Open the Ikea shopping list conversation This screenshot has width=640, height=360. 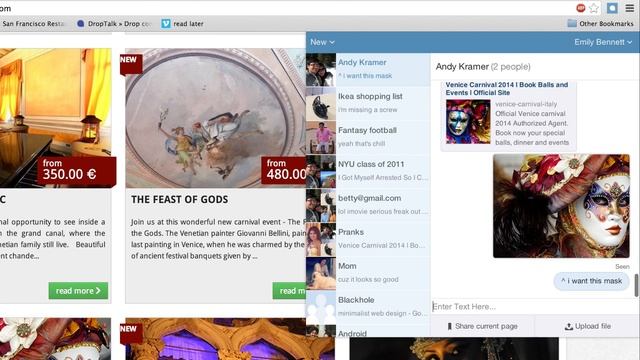(368, 103)
